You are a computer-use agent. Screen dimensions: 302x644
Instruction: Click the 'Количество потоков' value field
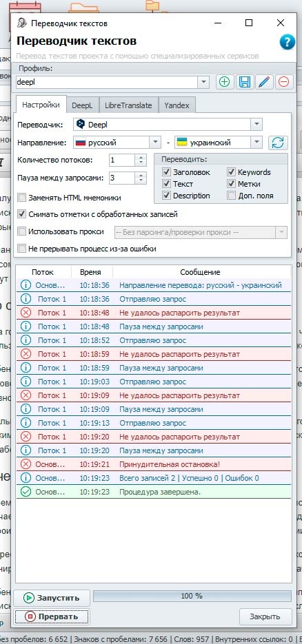[x=123, y=160]
